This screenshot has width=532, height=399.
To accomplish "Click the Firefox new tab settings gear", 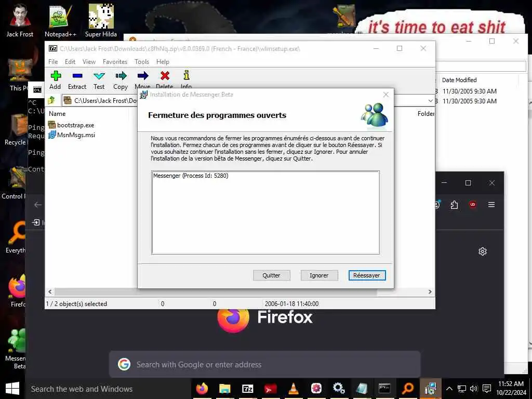I will pyautogui.click(x=483, y=251).
